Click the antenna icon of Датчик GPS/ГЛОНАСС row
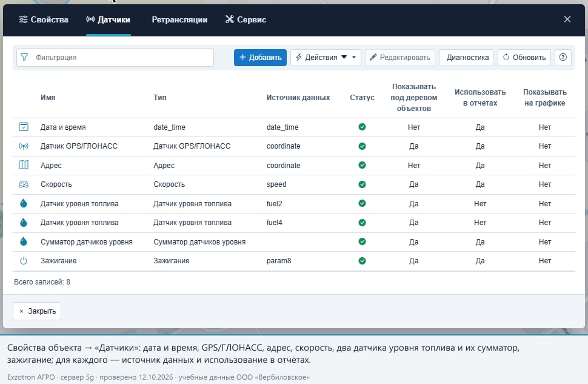Image resolution: width=588 pixels, height=384 pixels. [24, 146]
